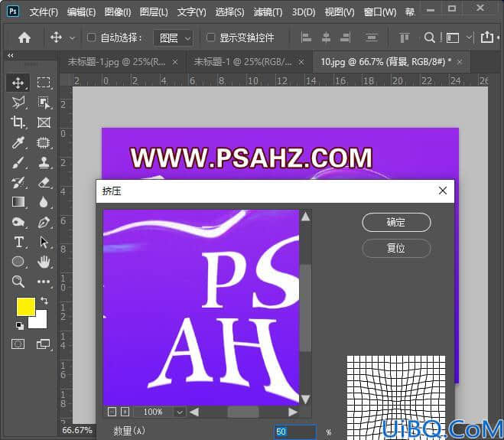
Task: Click the white background color swatch
Action: 41,322
